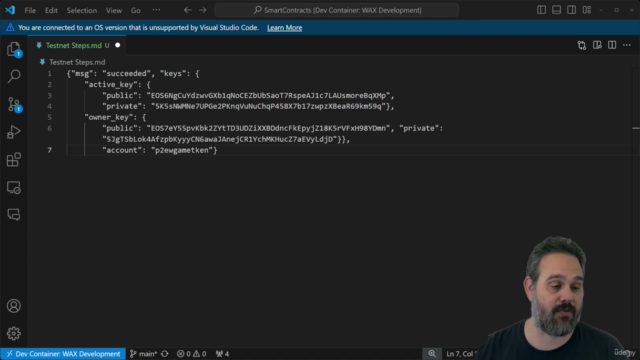Screen dimensions: 640x360
Task: Open the Remote Explorer view
Action: (x=13, y=187)
